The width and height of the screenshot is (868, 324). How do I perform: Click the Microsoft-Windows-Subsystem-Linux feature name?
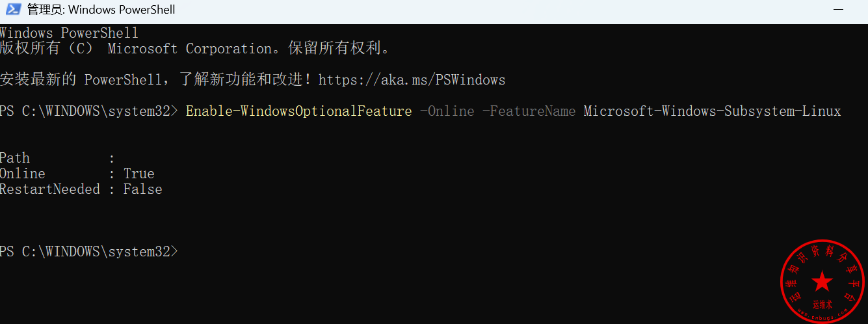click(712, 111)
